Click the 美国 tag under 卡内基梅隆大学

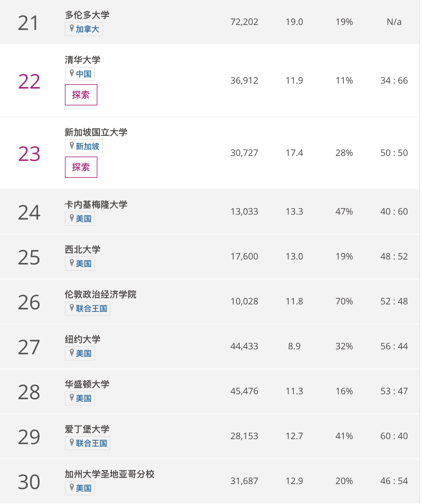click(80, 219)
